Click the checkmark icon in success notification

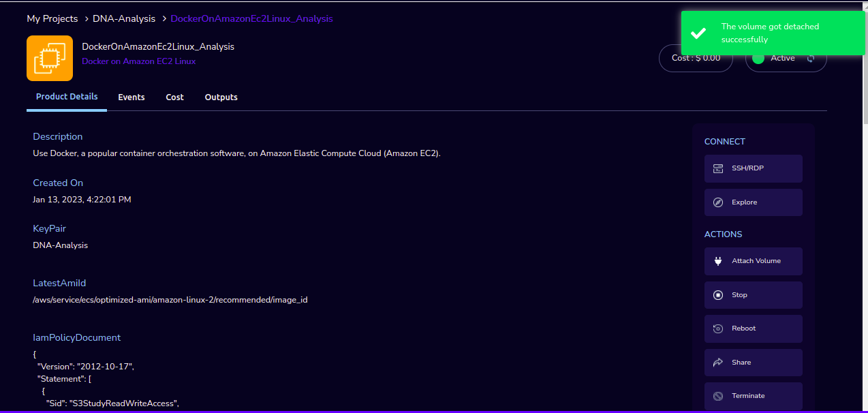(698, 33)
